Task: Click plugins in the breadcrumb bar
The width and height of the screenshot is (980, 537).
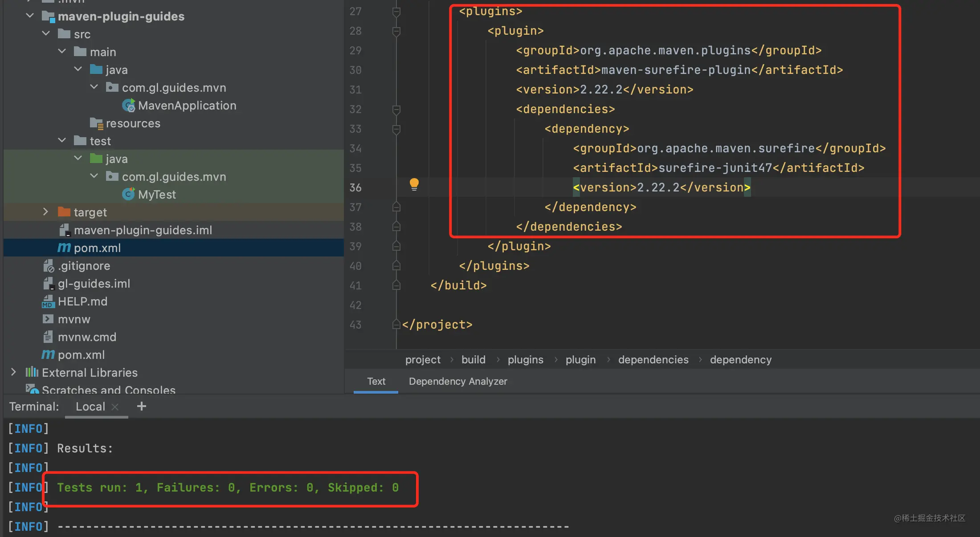Action: [525, 360]
